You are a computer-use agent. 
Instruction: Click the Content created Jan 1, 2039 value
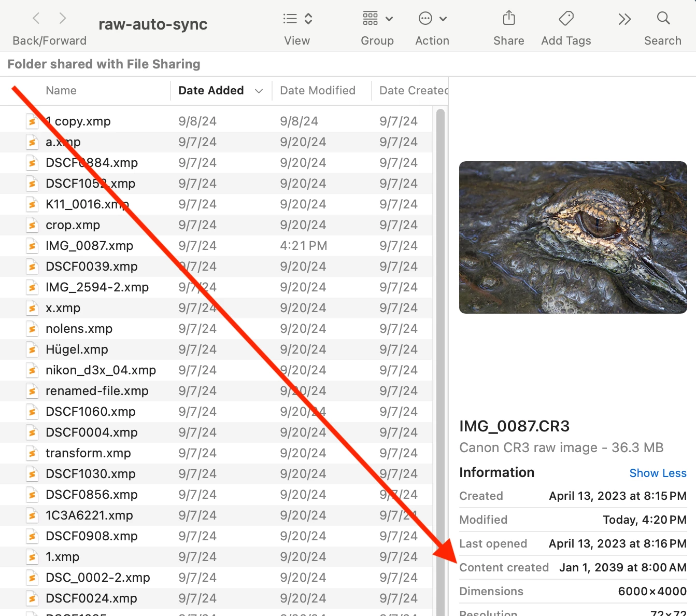(x=623, y=568)
